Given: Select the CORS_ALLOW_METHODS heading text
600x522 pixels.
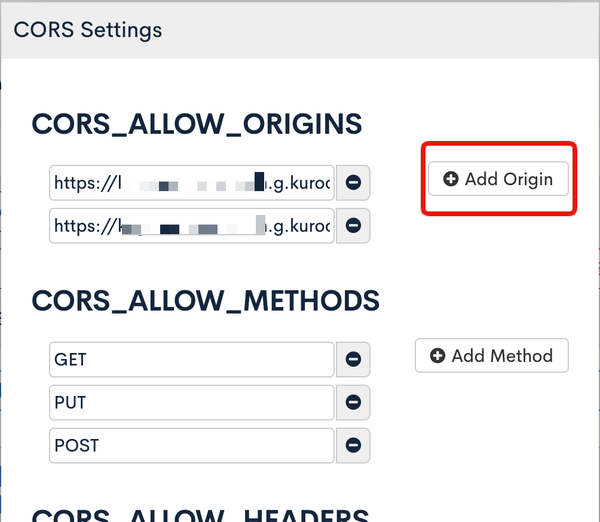Looking at the screenshot, I should pos(205,301).
